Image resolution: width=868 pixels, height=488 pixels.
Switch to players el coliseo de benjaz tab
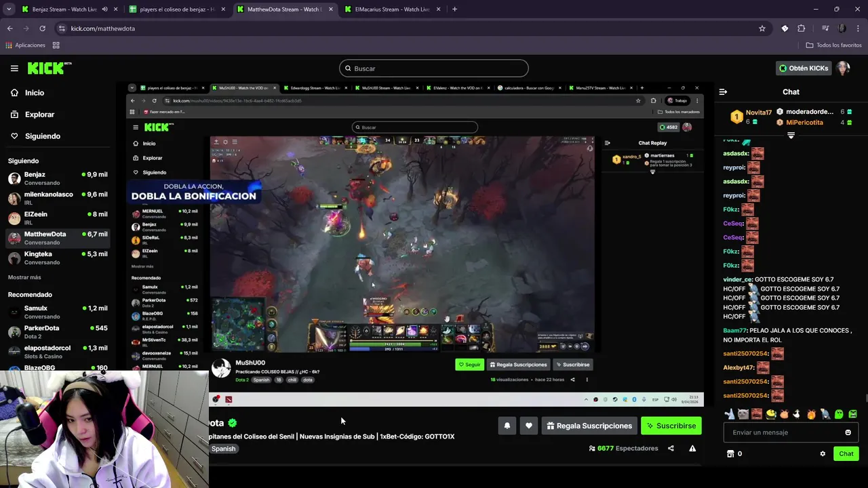(176, 9)
